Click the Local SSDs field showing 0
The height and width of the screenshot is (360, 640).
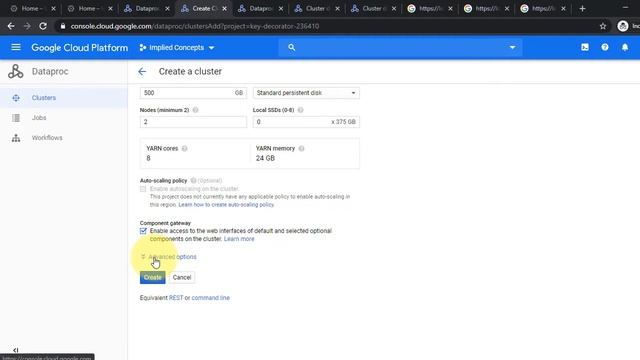pos(306,122)
